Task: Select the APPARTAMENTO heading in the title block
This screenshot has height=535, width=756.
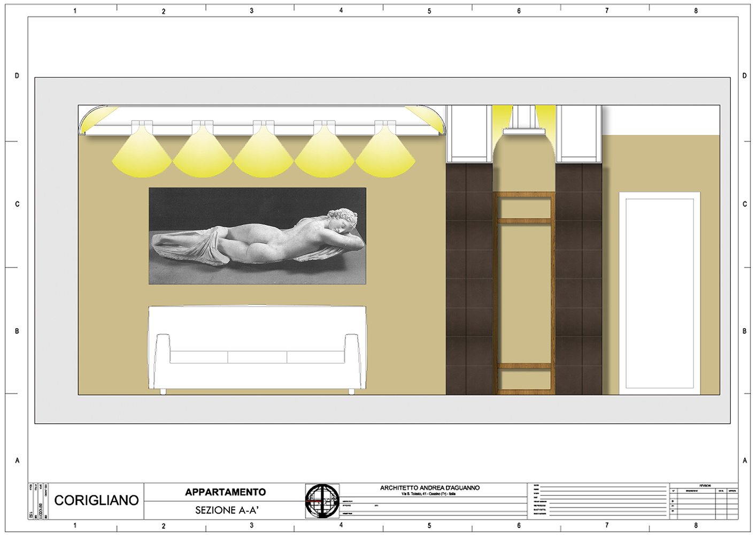Action: (225, 492)
